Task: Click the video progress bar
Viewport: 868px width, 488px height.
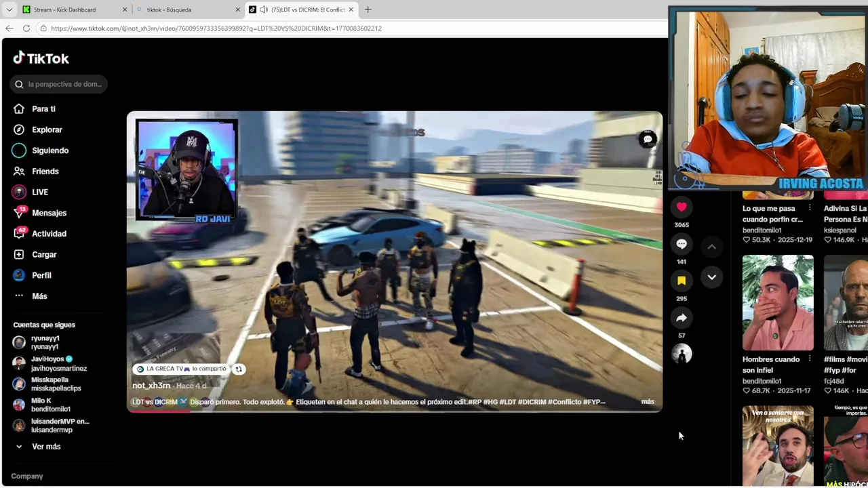Action: (394, 410)
